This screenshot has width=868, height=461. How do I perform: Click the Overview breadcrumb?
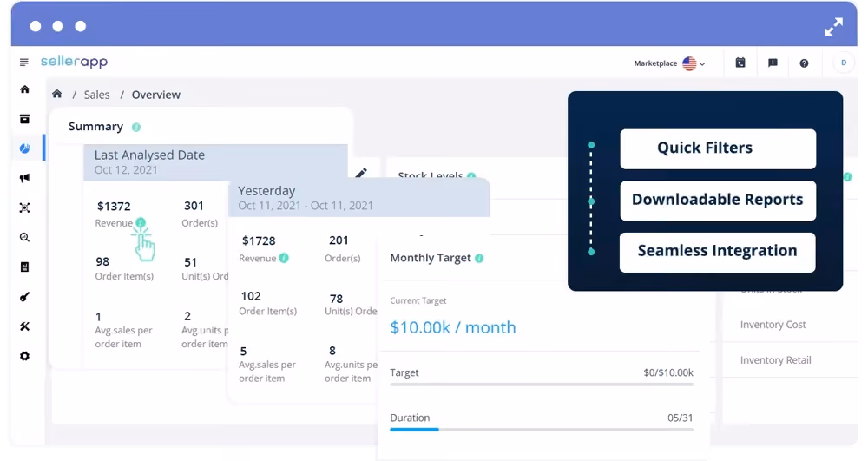coord(156,95)
